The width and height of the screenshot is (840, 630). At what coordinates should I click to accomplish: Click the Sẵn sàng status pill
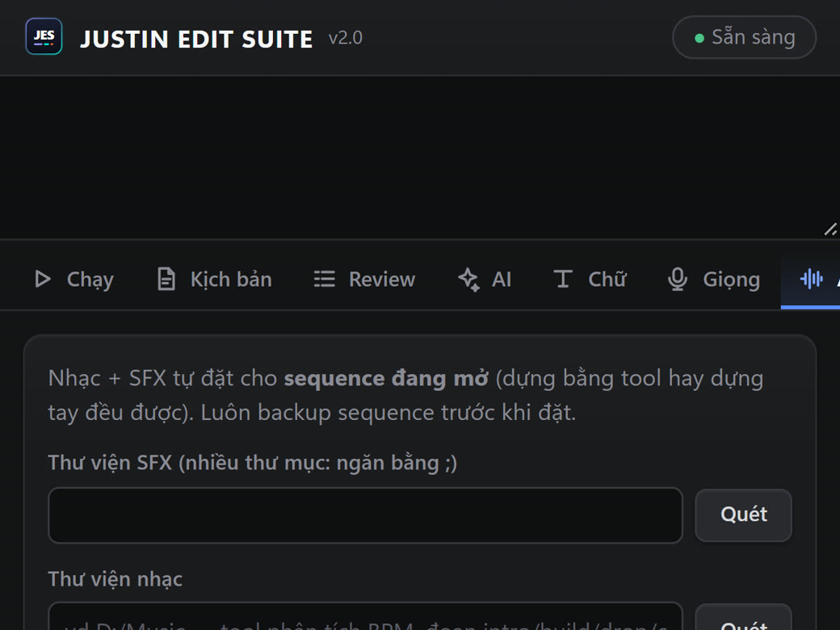point(744,37)
